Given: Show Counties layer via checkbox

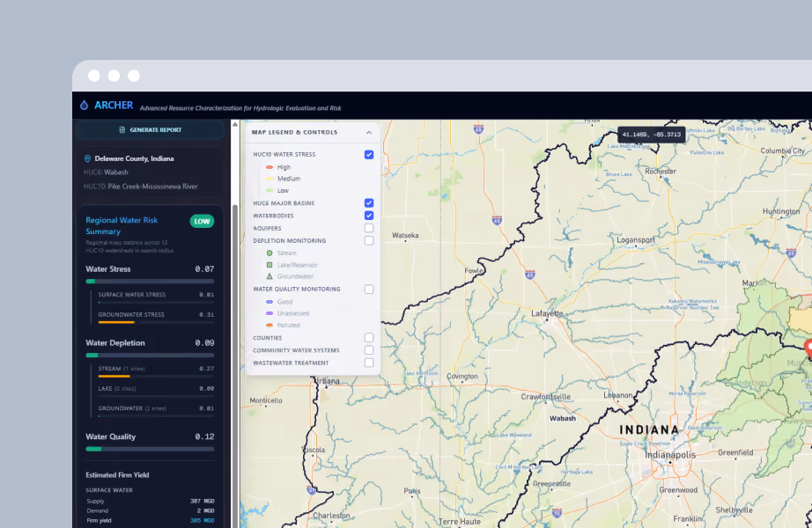Looking at the screenshot, I should click(369, 338).
